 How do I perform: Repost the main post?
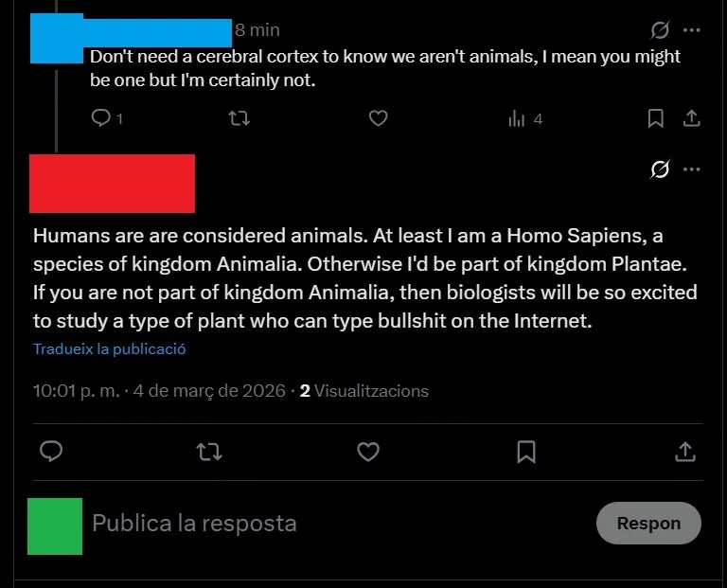point(208,452)
